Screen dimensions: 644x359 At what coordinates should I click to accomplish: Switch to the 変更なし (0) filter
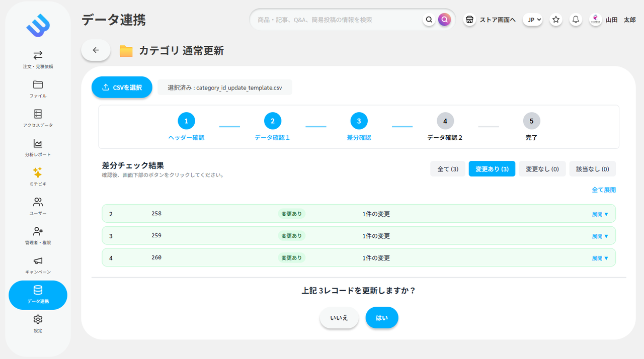pos(542,168)
